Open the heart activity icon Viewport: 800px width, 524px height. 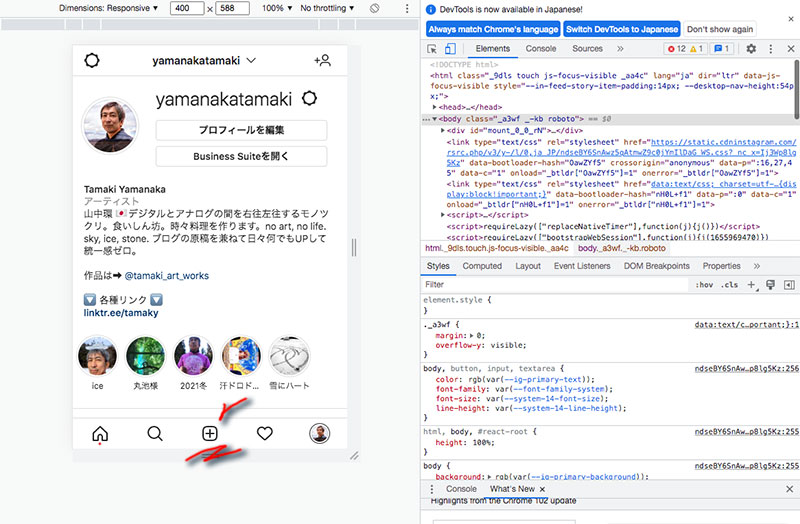[265, 434]
